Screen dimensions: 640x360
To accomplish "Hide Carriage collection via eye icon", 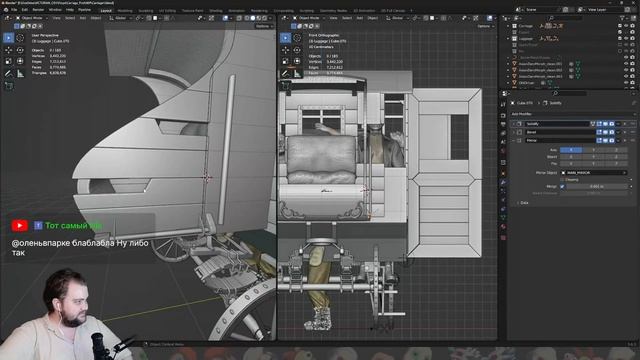I will click(626, 26).
